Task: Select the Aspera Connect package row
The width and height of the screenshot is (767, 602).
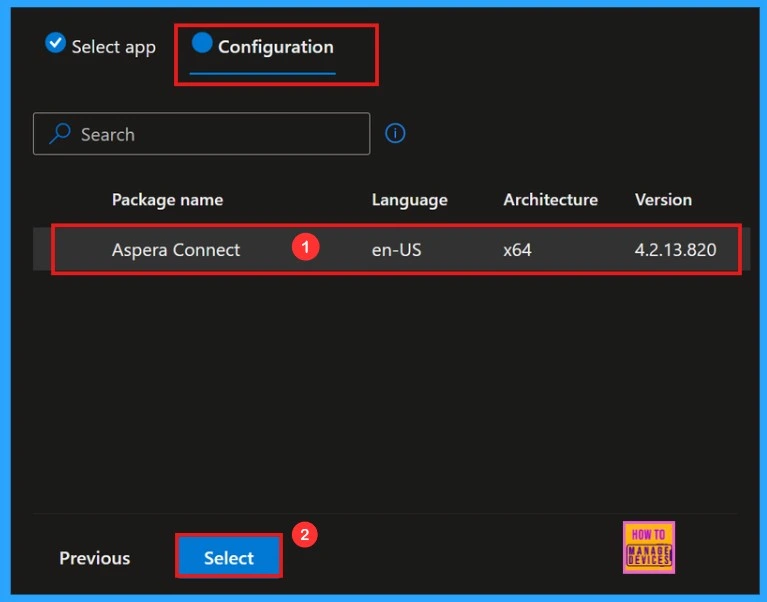Action: point(391,249)
